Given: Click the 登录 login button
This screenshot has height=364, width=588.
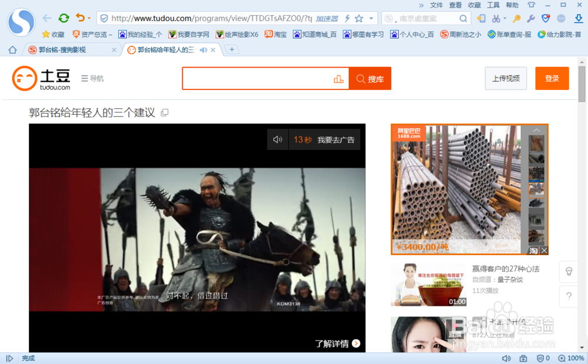Looking at the screenshot, I should point(552,78).
